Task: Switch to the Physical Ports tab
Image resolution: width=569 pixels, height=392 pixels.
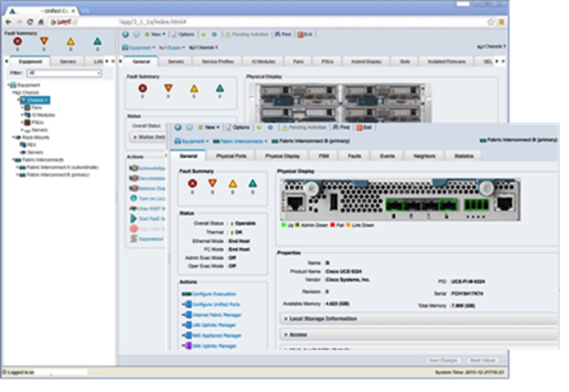Action: [x=230, y=156]
